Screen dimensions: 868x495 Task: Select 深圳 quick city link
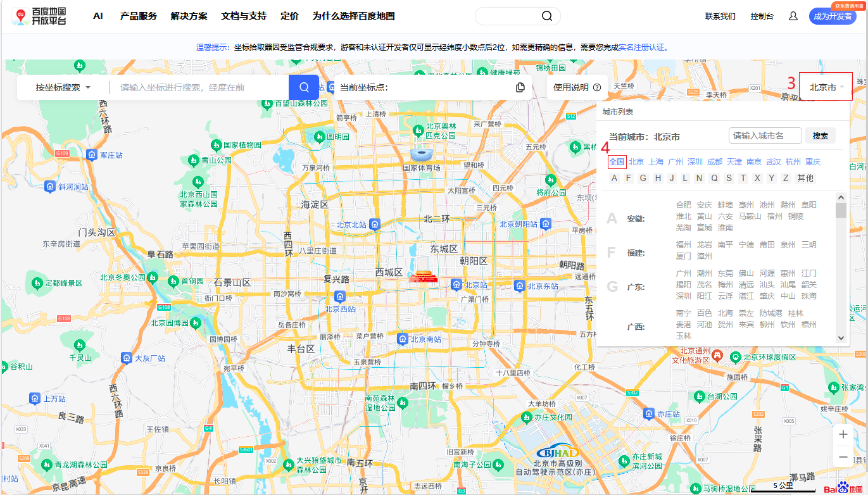pos(695,162)
